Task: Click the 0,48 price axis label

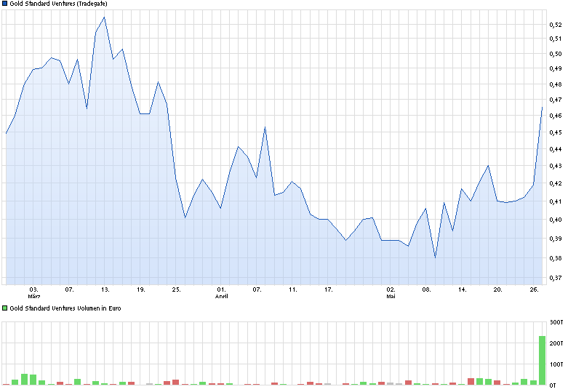Action: 556,84
